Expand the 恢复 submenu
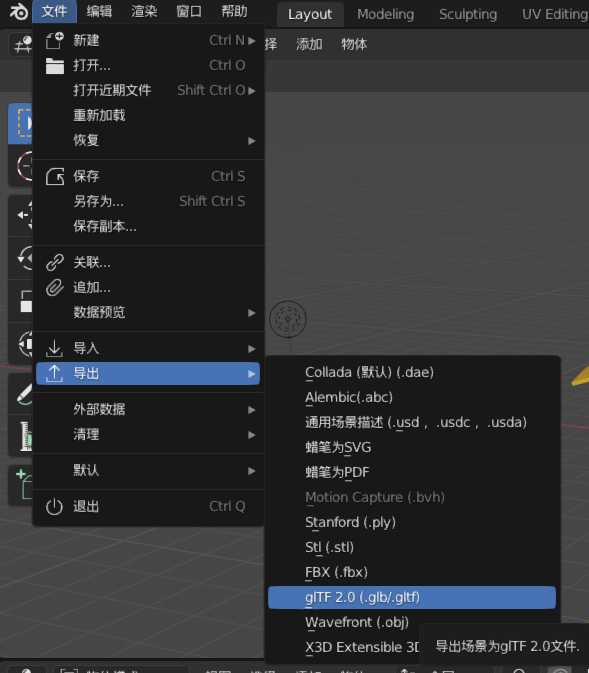The height and width of the screenshot is (673, 589). (149, 140)
